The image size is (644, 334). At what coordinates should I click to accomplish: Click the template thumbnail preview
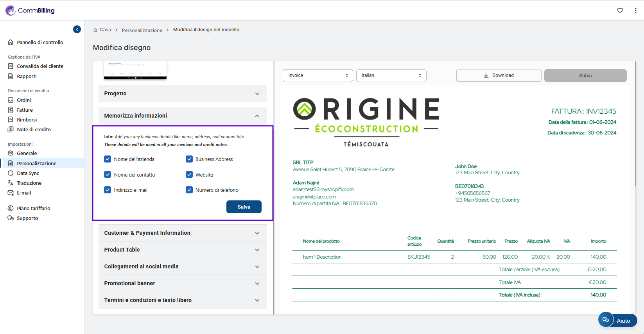coord(135,70)
